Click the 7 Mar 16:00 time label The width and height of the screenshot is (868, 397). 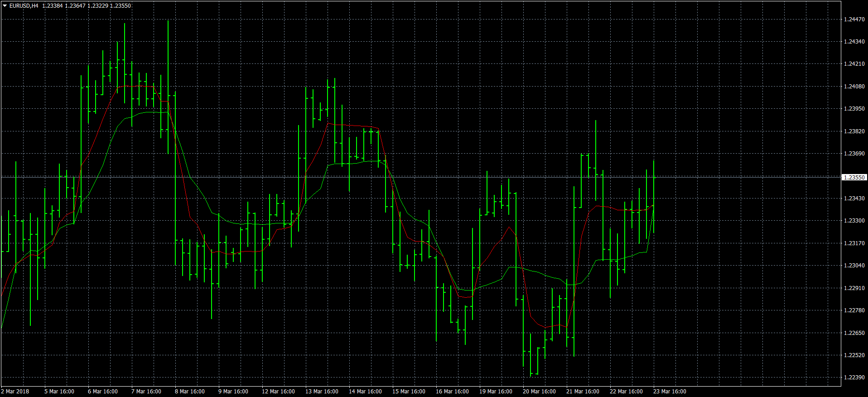point(146,392)
